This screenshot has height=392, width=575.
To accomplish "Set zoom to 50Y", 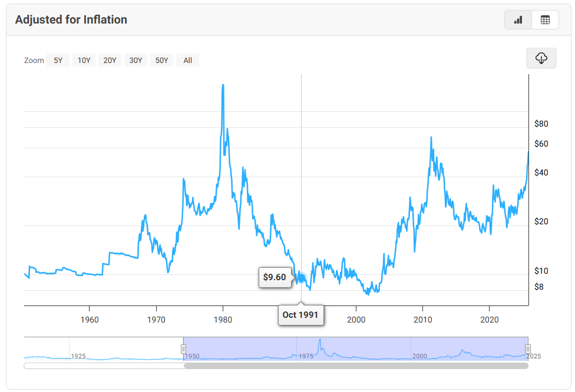I will tap(161, 60).
